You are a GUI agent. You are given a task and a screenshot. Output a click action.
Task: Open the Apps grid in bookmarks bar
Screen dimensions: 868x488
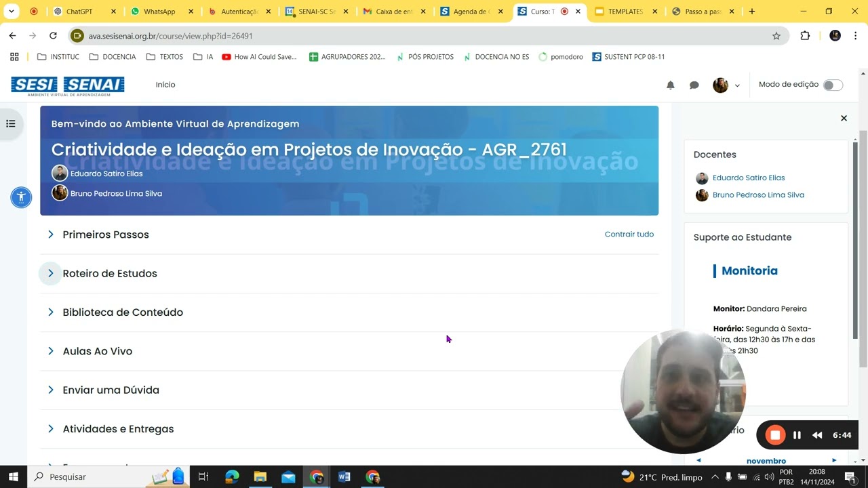pyautogui.click(x=14, y=57)
